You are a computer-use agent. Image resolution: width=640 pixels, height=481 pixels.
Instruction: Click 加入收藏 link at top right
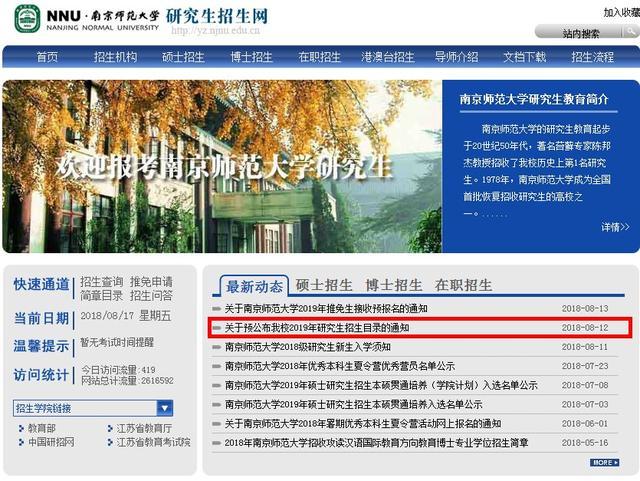(x=622, y=13)
